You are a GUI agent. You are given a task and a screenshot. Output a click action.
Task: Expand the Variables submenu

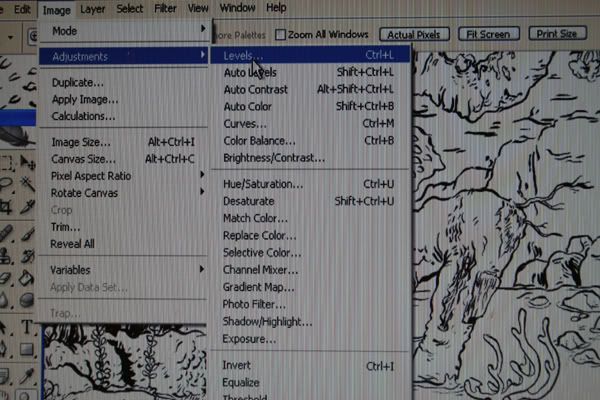coord(123,270)
